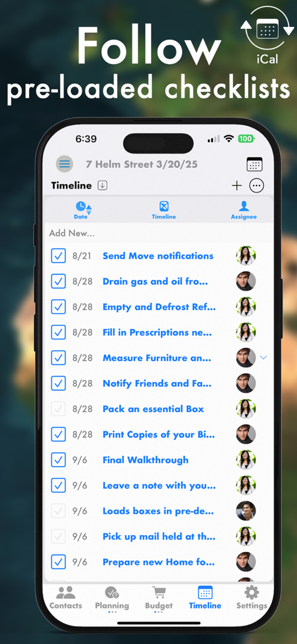
Task: Switch to the Planning tab
Action: 112,599
